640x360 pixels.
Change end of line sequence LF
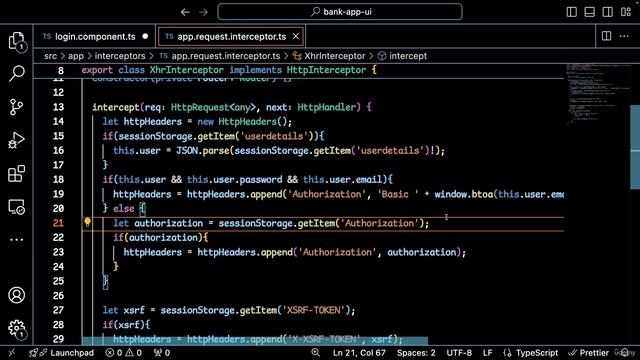[487, 353]
